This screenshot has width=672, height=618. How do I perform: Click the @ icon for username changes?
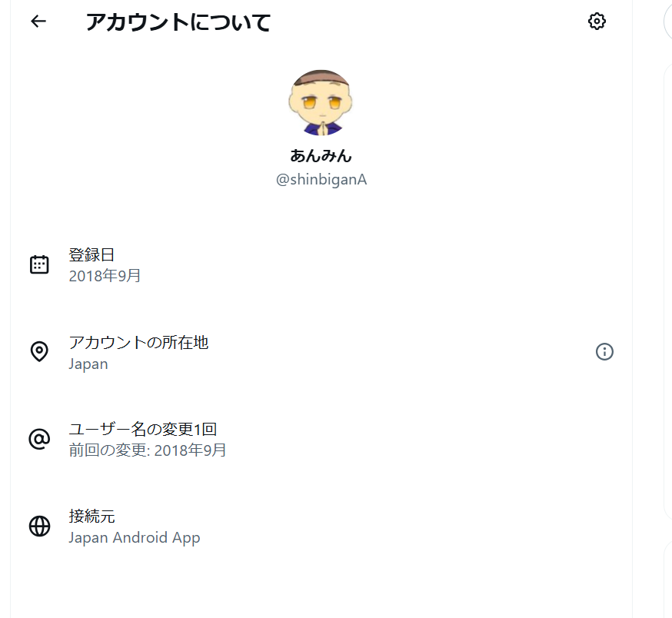[x=39, y=439]
